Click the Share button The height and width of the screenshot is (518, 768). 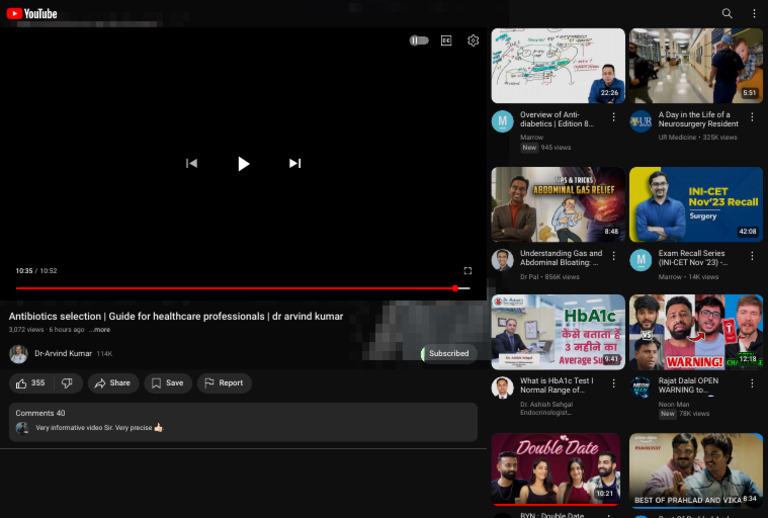coord(112,383)
